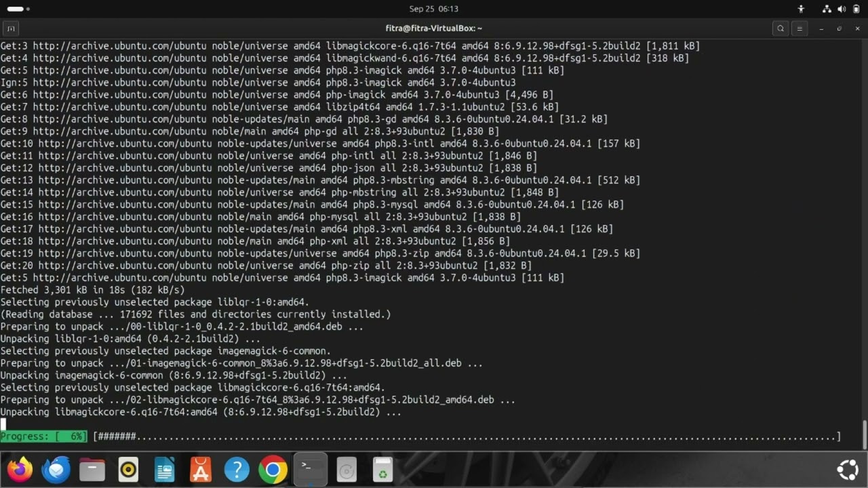Launch Google Chrome from the dock

[x=273, y=469]
